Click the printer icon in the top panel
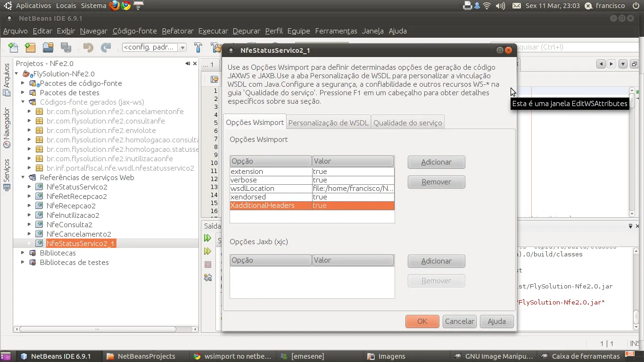 (468, 6)
